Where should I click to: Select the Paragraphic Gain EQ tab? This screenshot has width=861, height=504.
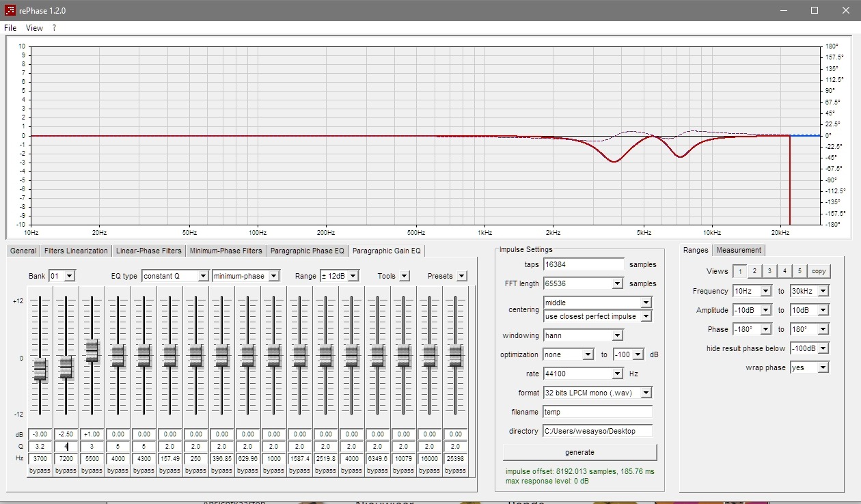(387, 251)
